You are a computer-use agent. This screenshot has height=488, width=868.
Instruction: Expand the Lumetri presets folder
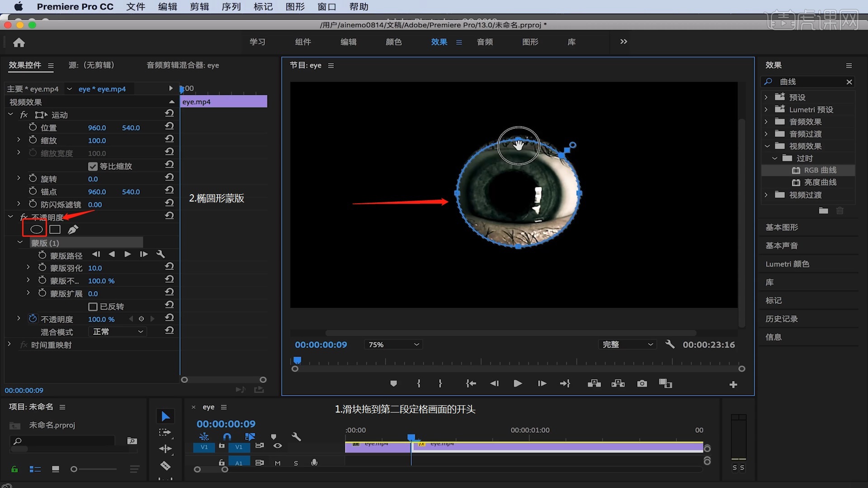[x=766, y=109]
